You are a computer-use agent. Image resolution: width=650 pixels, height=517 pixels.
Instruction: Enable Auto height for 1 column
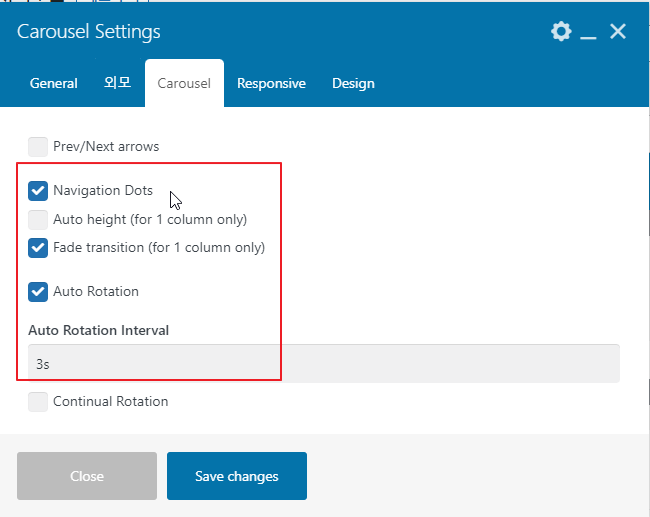pyautogui.click(x=38, y=220)
